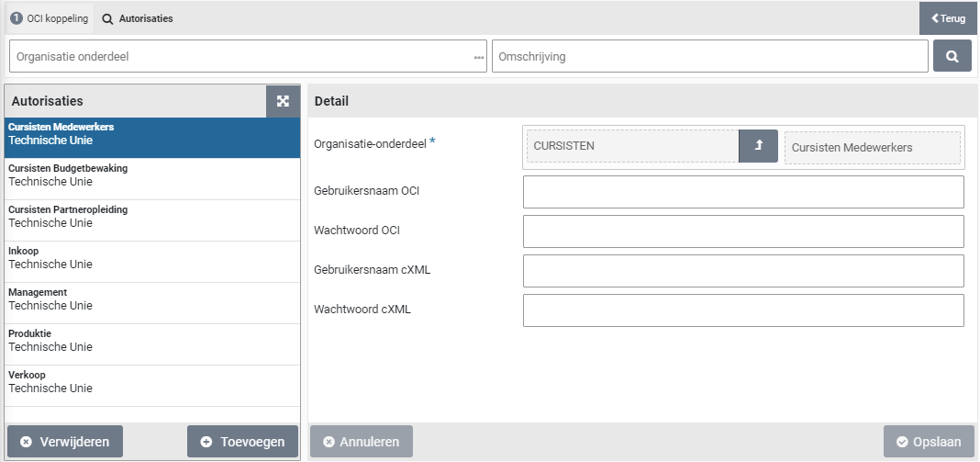This screenshot has height=462, width=980.
Task: Select Cursisten Budgetbewaking in the list
Action: click(152, 175)
